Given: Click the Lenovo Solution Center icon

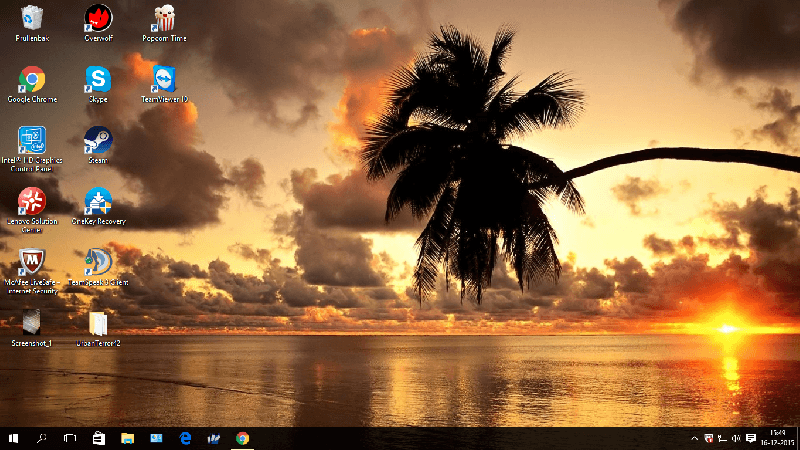Looking at the screenshot, I should coord(32,201).
